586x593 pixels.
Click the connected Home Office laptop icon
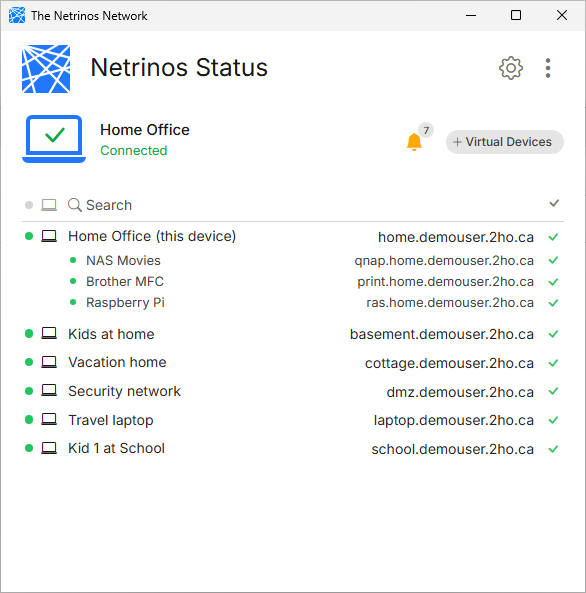tap(54, 139)
